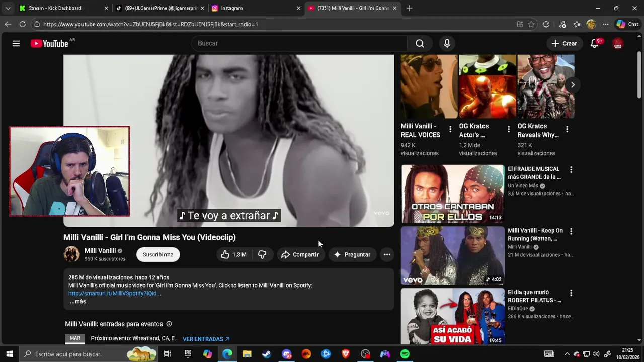Open the Milli Vanilli channel name link
The width and height of the screenshot is (644, 362).
coord(100,251)
